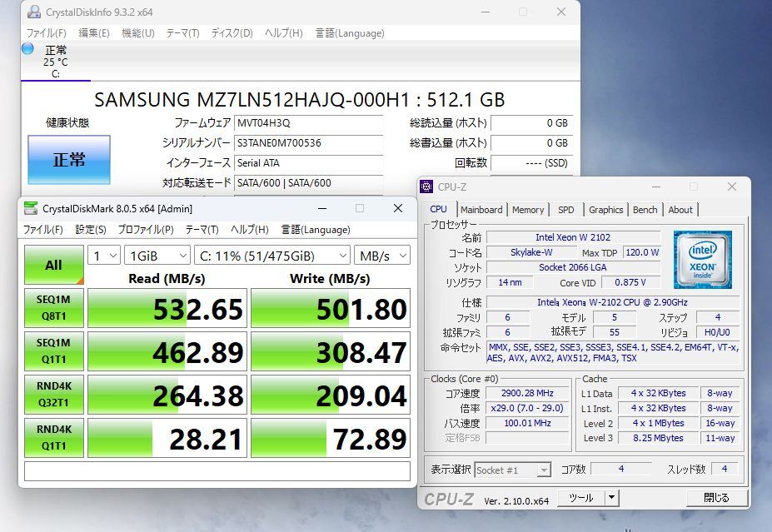Viewport: 772px width, 532px height.
Task: Open テーマ(T) menu in CrystalDiskInfo
Action: 182,33
